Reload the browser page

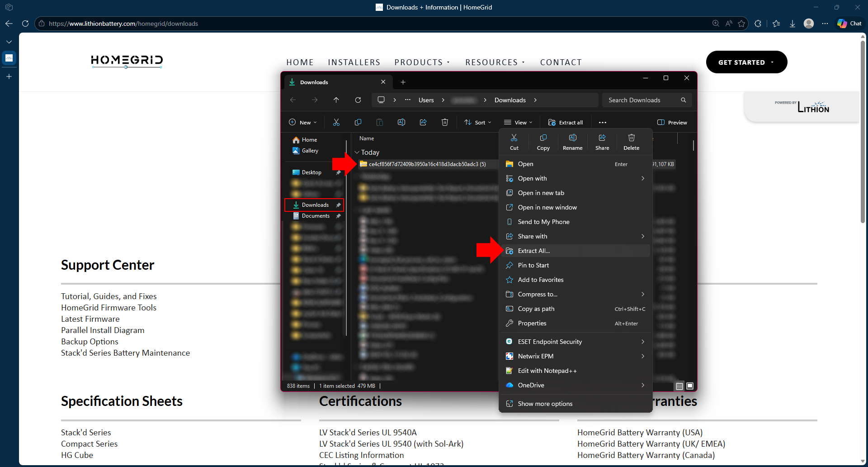25,24
